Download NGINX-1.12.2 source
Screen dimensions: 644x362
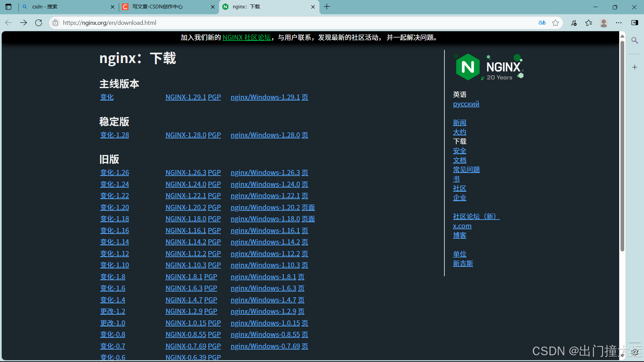[186, 254]
